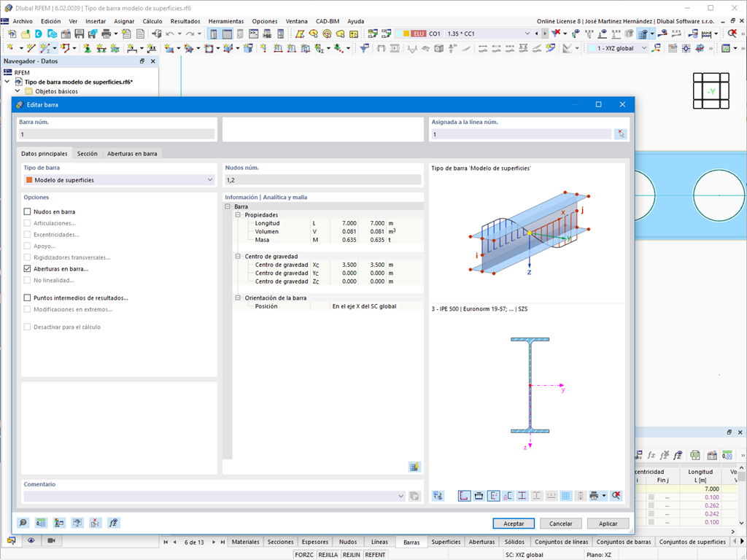The image size is (747, 560).
Task: Open the Archivo menu
Action: click(x=23, y=21)
